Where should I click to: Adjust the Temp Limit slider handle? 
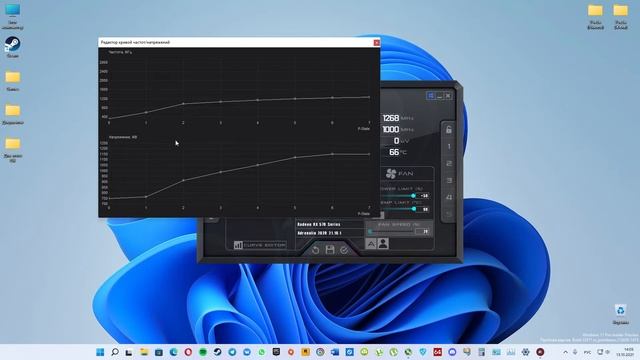tap(414, 209)
